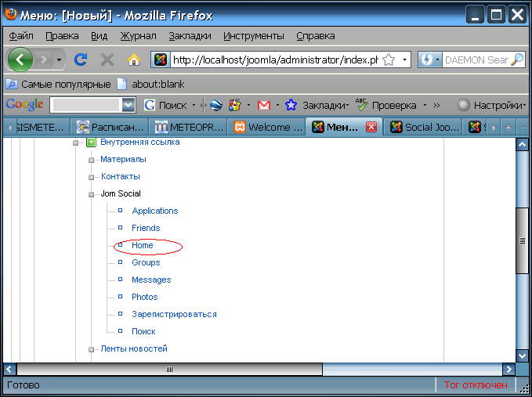Bookmark this page with the star icon
This screenshot has width=532, height=397.
[389, 60]
